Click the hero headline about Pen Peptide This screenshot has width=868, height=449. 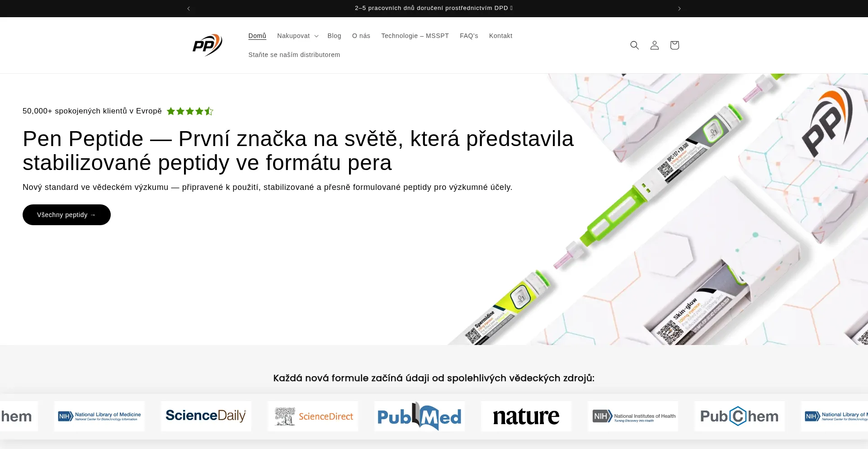tap(298, 151)
